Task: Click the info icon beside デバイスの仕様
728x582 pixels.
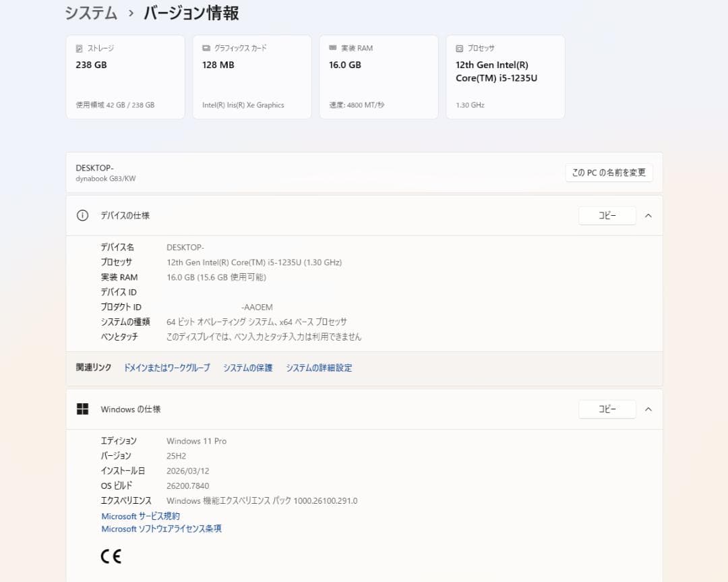Action: click(x=82, y=216)
